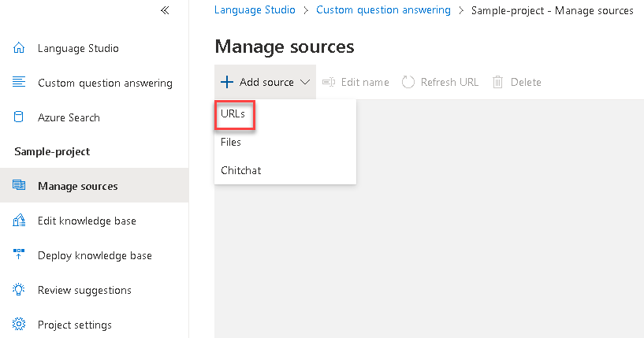644x338 pixels.
Task: Pick Chitchat from the Add source menu
Action: click(241, 170)
